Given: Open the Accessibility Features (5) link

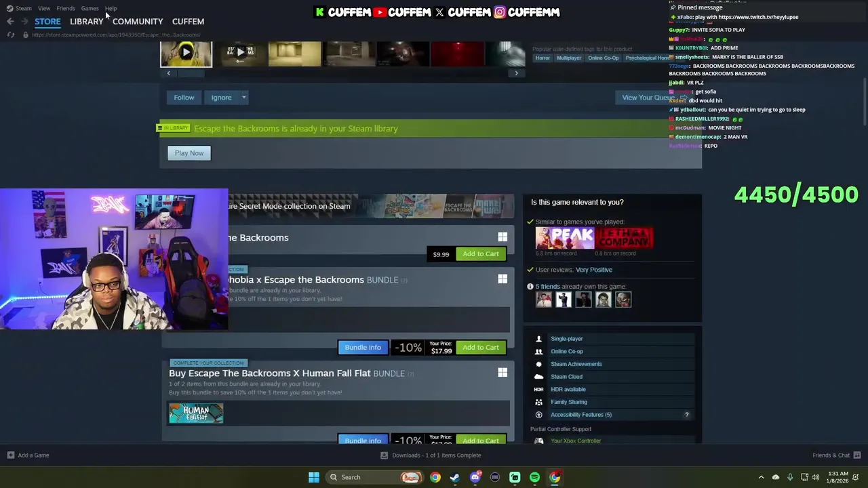Looking at the screenshot, I should point(581,415).
